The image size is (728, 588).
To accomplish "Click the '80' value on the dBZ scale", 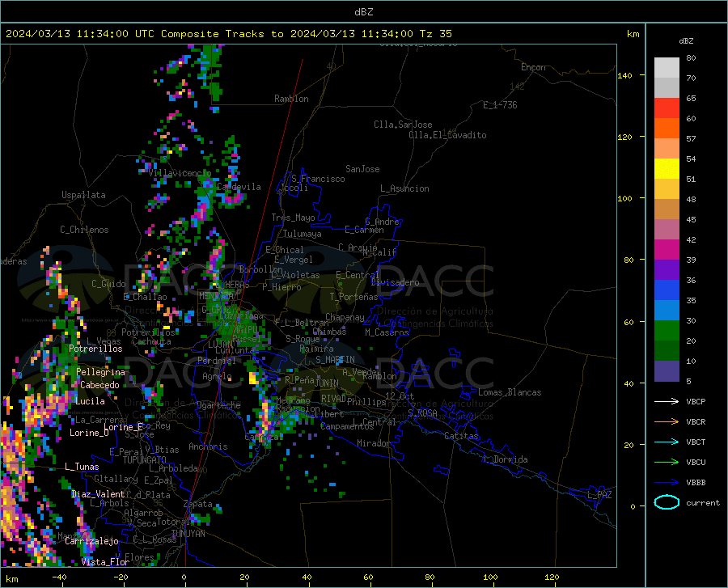I will 691,57.
